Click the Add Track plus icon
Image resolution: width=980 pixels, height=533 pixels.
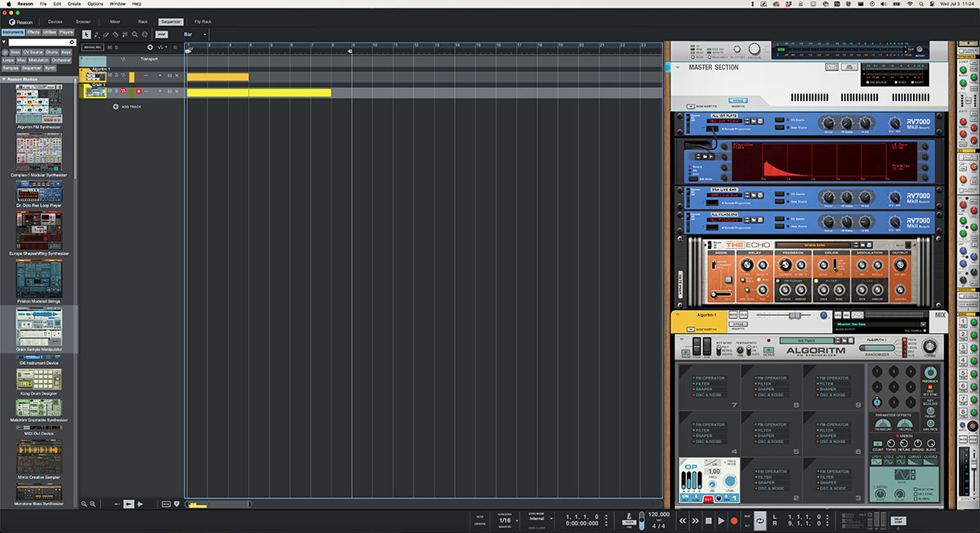point(116,106)
